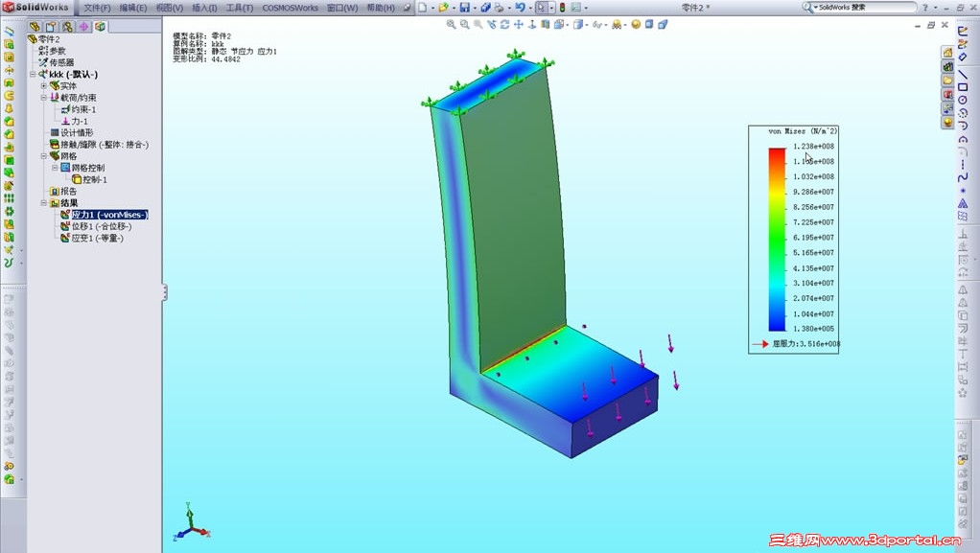Click the legend title von Mises (N/m^2)

(x=803, y=131)
